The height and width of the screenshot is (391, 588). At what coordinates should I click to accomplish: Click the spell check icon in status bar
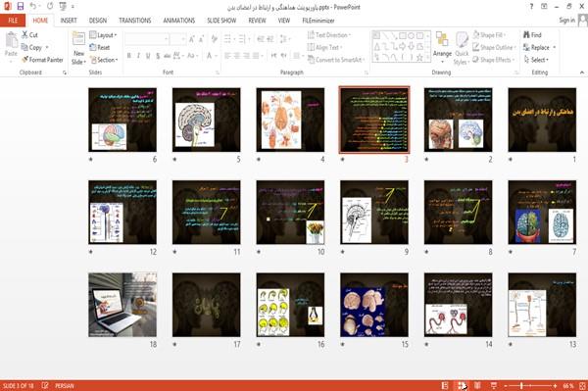(45, 385)
